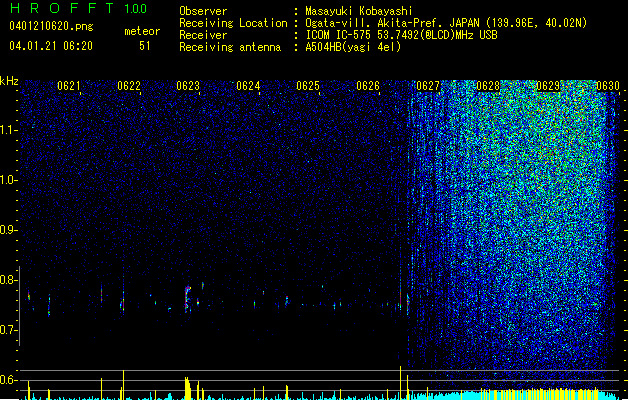Viewport: 629px width, 400px height.
Task: Select observer name Masayuki Kobayashi
Action: (x=358, y=11)
